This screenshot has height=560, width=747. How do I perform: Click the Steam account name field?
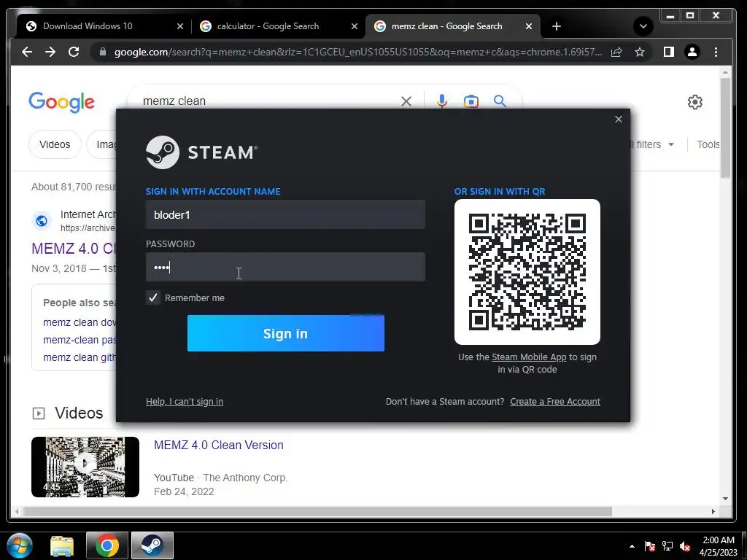click(285, 215)
